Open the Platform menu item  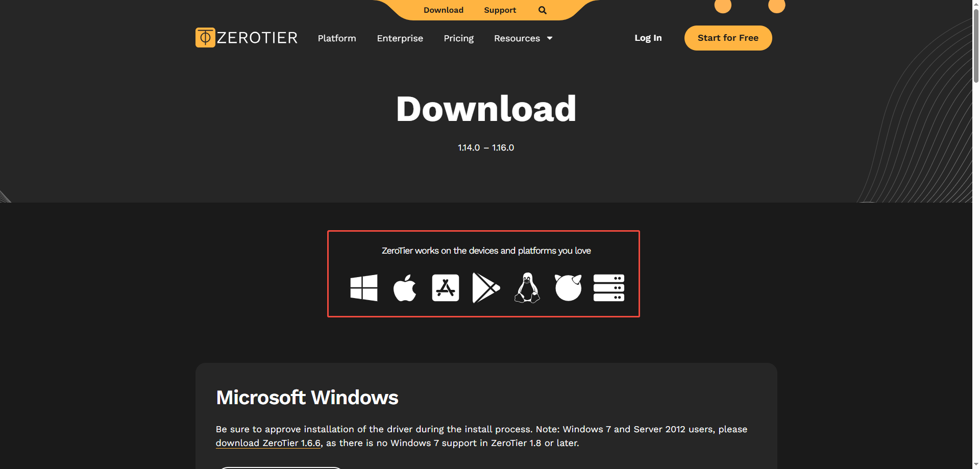tap(337, 38)
